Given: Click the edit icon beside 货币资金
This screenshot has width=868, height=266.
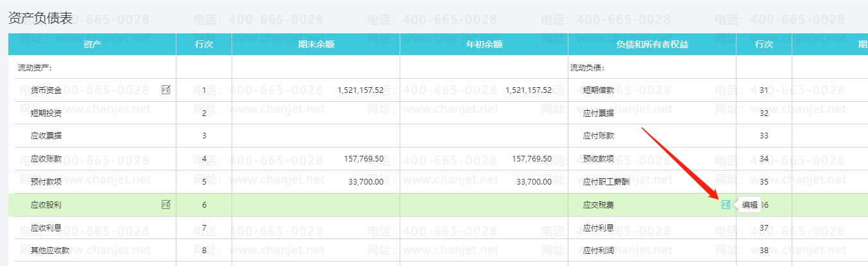Looking at the screenshot, I should [x=166, y=90].
